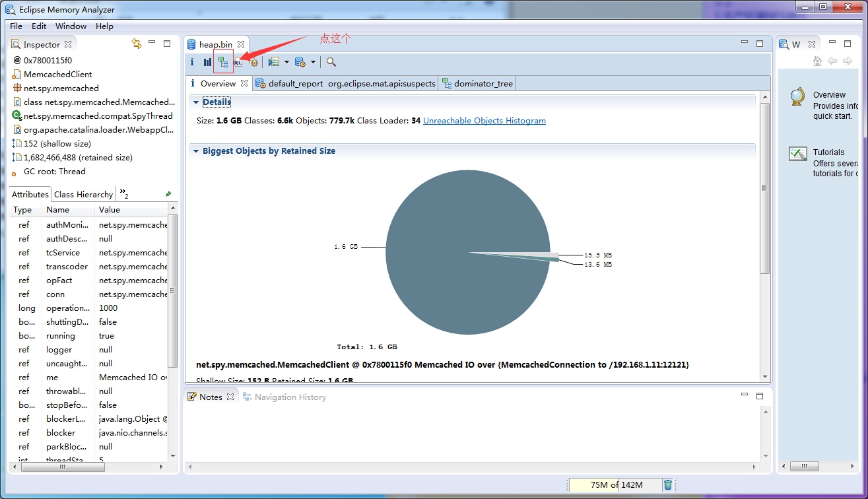Open the Help menu
The height and width of the screenshot is (499, 868).
pyautogui.click(x=104, y=26)
